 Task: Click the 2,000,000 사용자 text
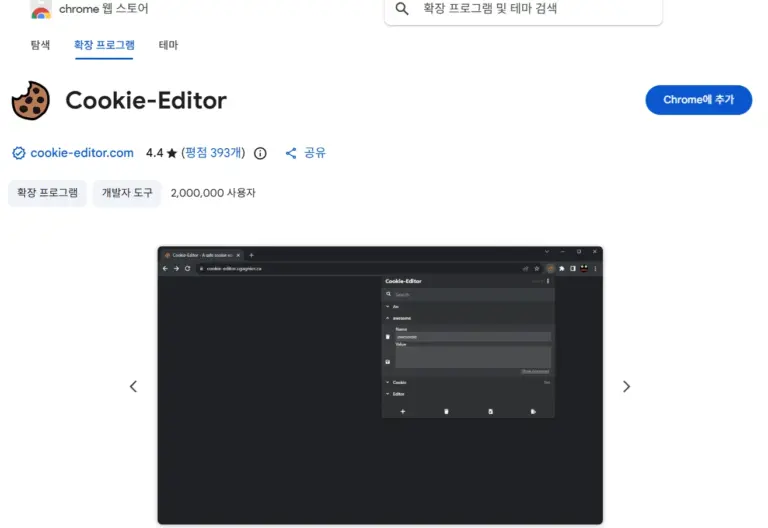[x=213, y=193]
